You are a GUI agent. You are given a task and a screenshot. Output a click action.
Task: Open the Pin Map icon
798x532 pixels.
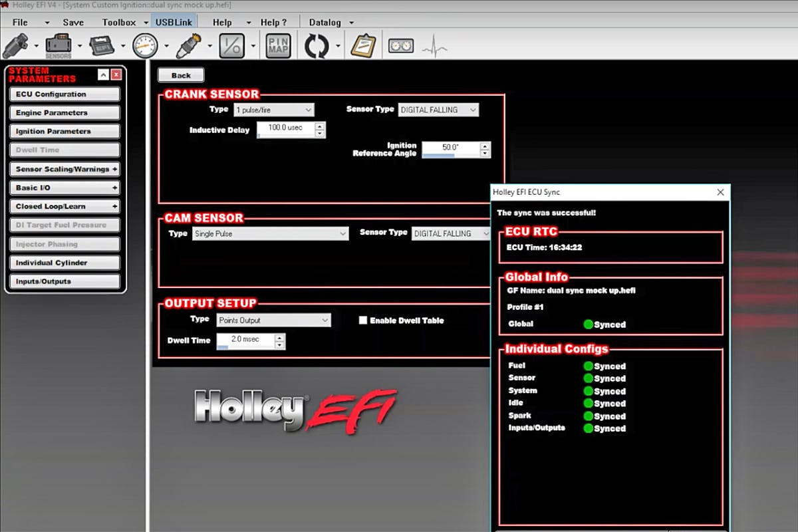coord(278,46)
